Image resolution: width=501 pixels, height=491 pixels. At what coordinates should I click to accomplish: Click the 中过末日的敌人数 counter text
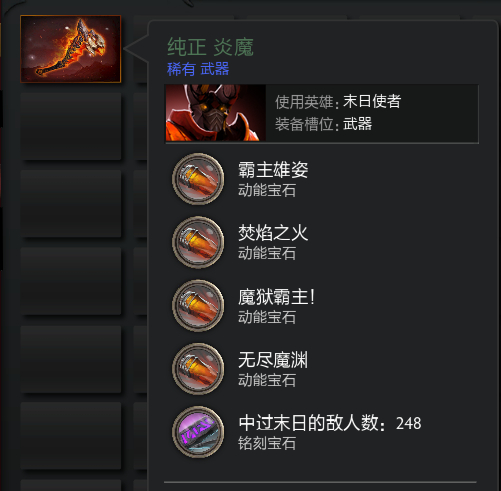click(330, 423)
